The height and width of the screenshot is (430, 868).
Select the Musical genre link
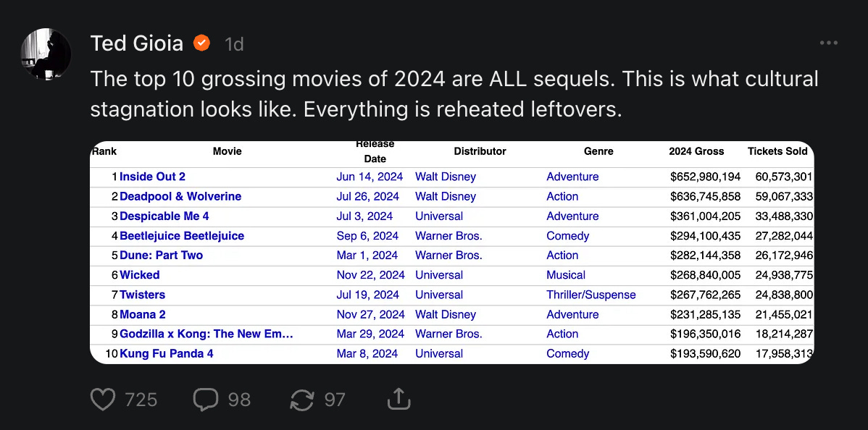tap(566, 275)
